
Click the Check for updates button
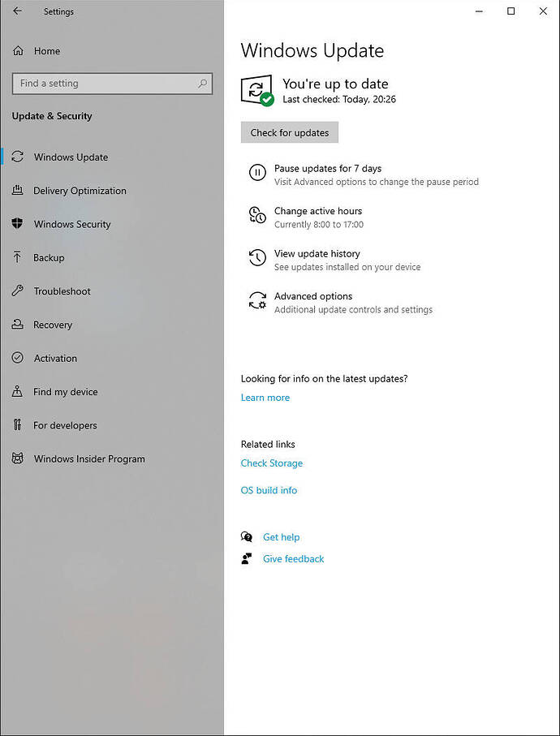(x=290, y=132)
